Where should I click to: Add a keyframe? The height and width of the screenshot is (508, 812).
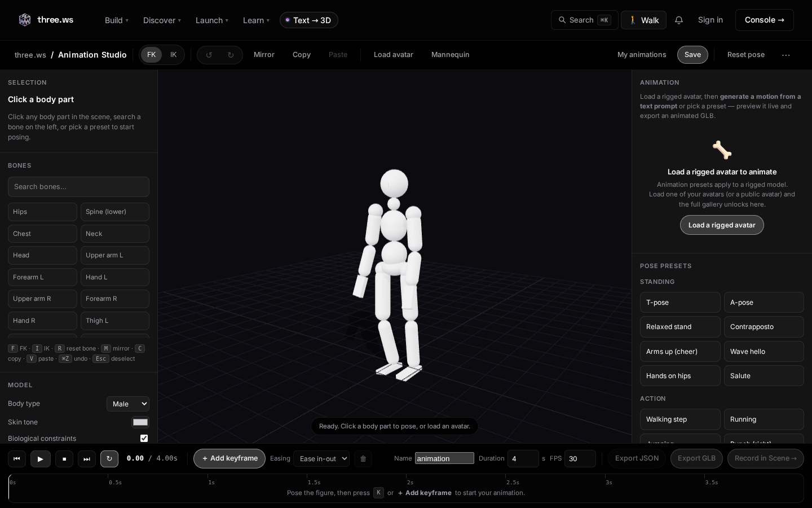tap(230, 459)
